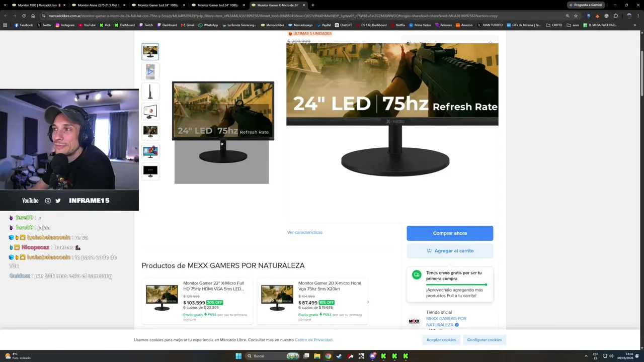Open Discord from the taskbar
644x362 pixels.
point(372,356)
